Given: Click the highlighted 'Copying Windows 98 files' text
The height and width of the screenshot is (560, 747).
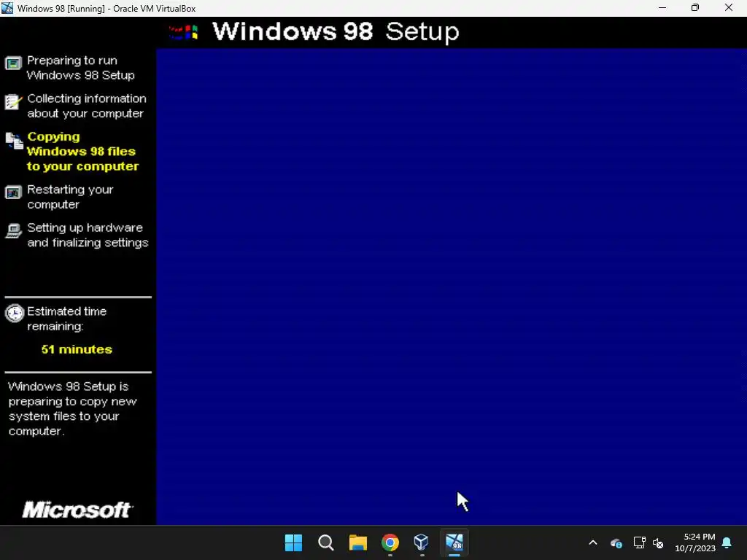Looking at the screenshot, I should pyautogui.click(x=83, y=152).
